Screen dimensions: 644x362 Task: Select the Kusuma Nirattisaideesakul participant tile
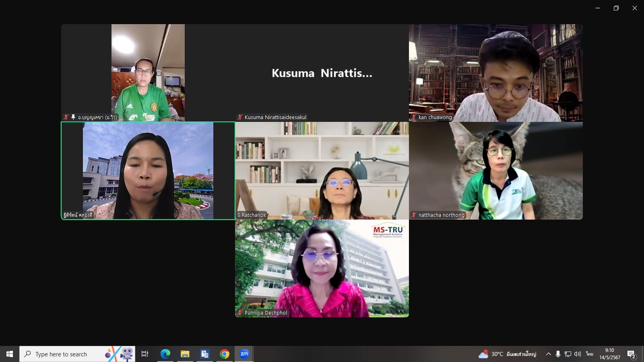322,73
